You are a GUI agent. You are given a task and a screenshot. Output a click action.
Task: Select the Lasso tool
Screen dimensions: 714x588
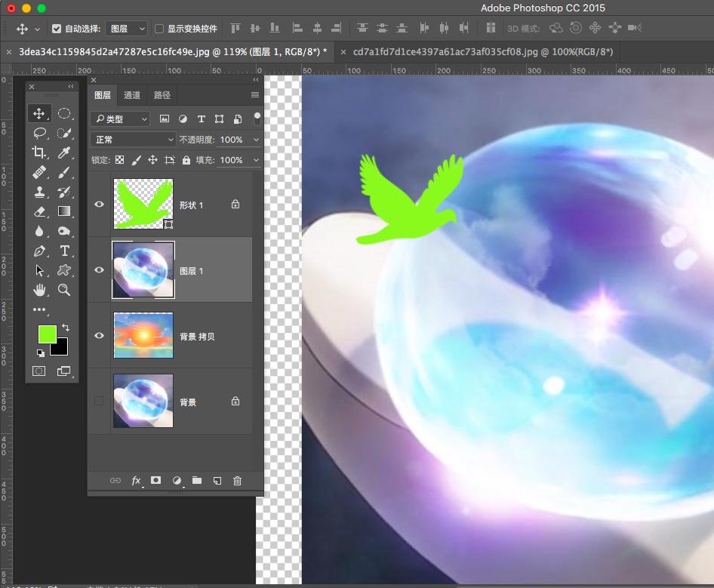[x=39, y=133]
